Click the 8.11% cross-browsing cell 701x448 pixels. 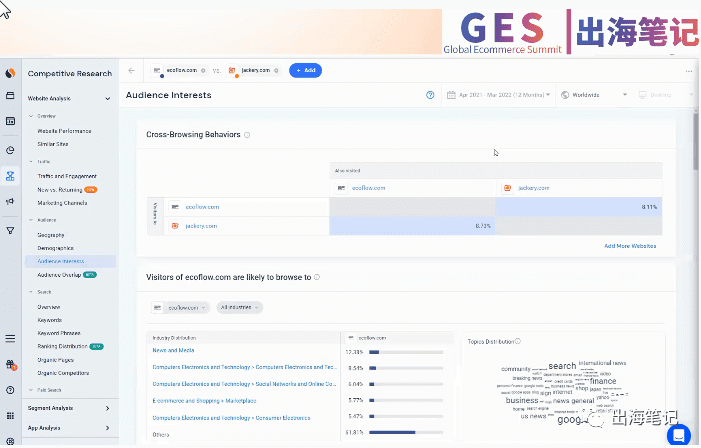click(579, 207)
